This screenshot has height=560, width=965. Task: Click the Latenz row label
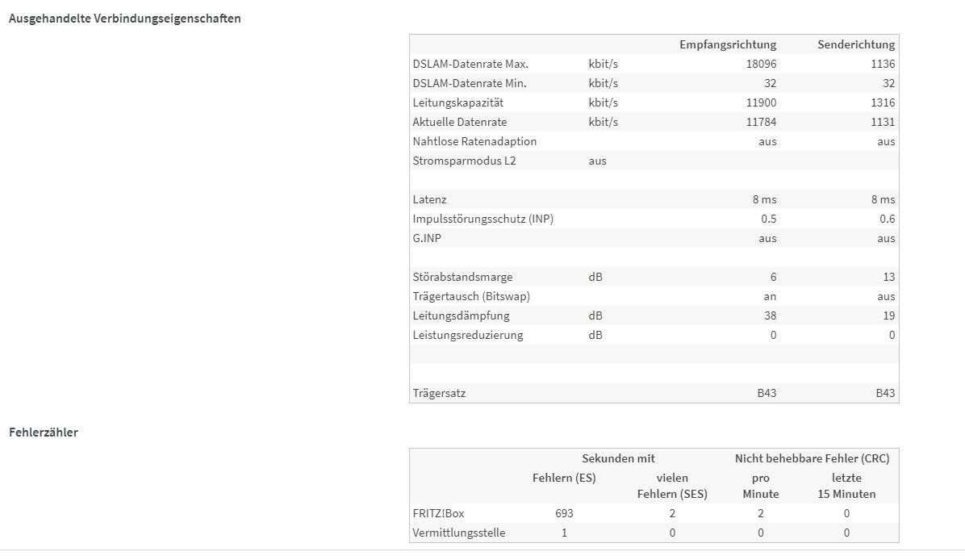[x=429, y=199]
